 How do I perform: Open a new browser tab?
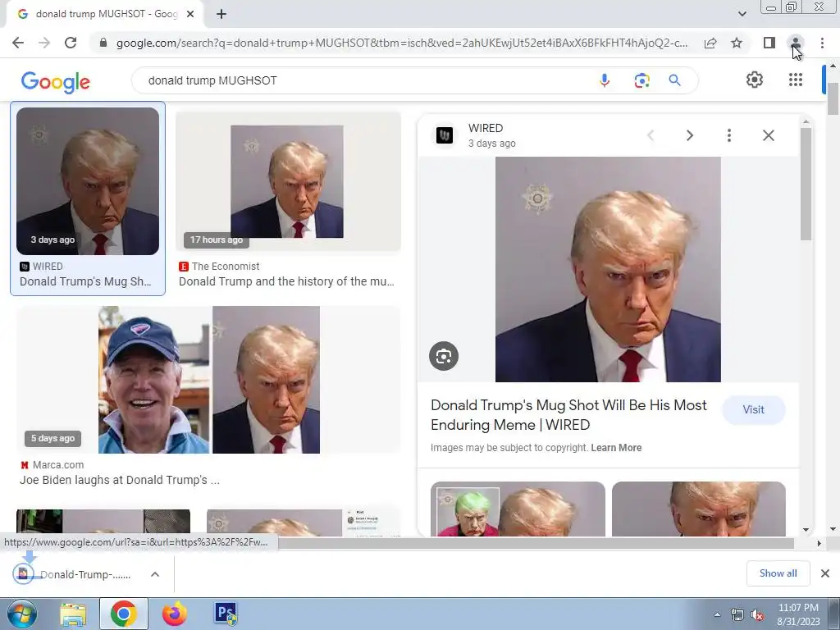221,14
